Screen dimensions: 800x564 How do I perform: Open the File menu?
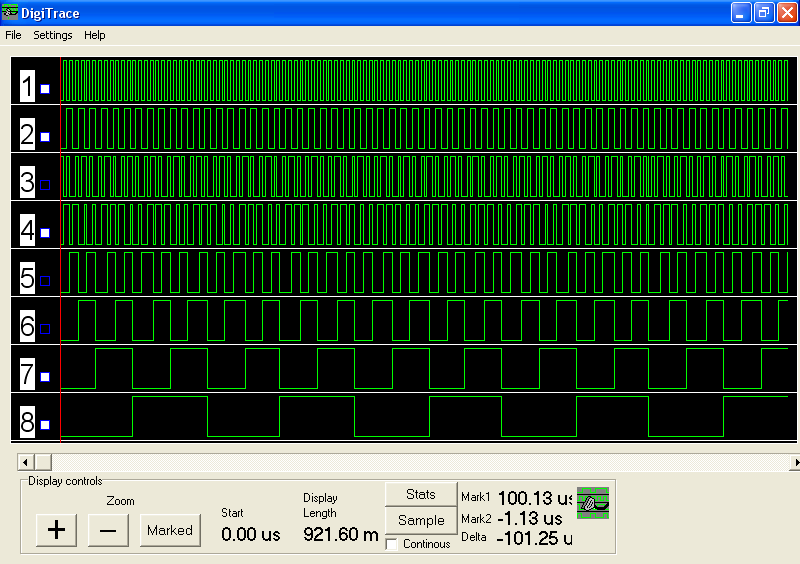[13, 35]
